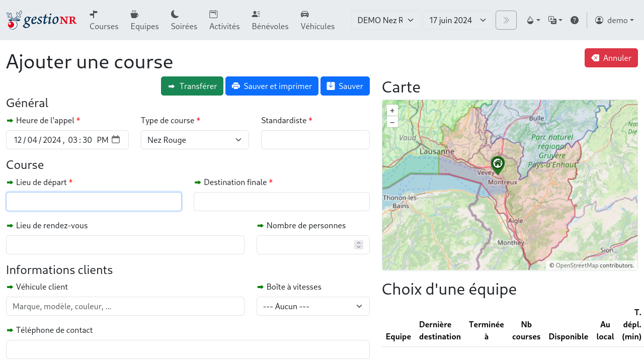Open the language translation menu
This screenshot has width=644, height=362.
(555, 20)
